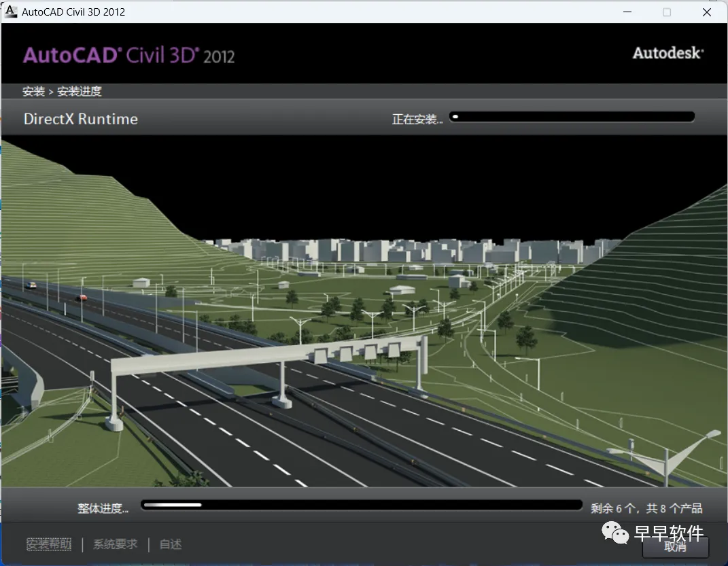This screenshot has width=728, height=566.
Task: Click the Autodesk logo
Action: point(668,53)
